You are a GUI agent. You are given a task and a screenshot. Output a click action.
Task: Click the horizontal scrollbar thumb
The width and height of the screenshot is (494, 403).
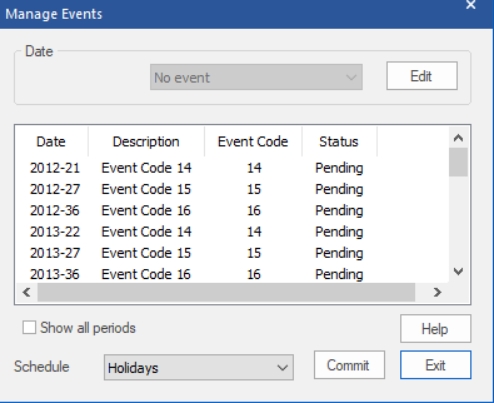tap(226, 292)
